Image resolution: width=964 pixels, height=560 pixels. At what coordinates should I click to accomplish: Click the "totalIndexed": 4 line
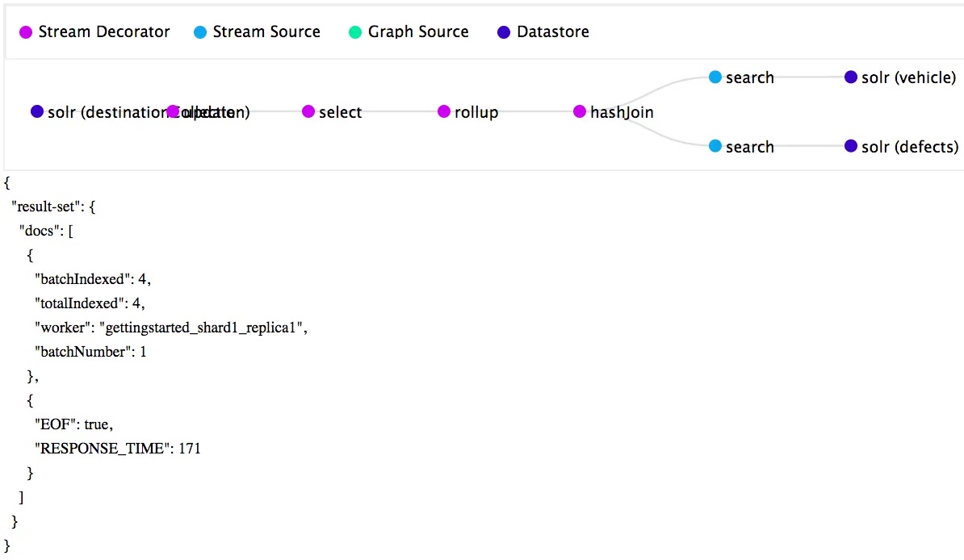90,303
